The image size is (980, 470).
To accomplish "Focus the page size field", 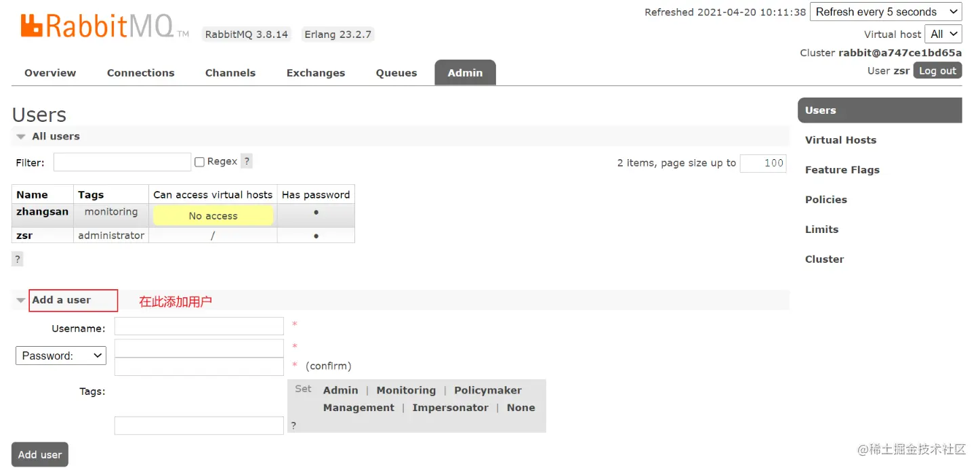I will 763,163.
